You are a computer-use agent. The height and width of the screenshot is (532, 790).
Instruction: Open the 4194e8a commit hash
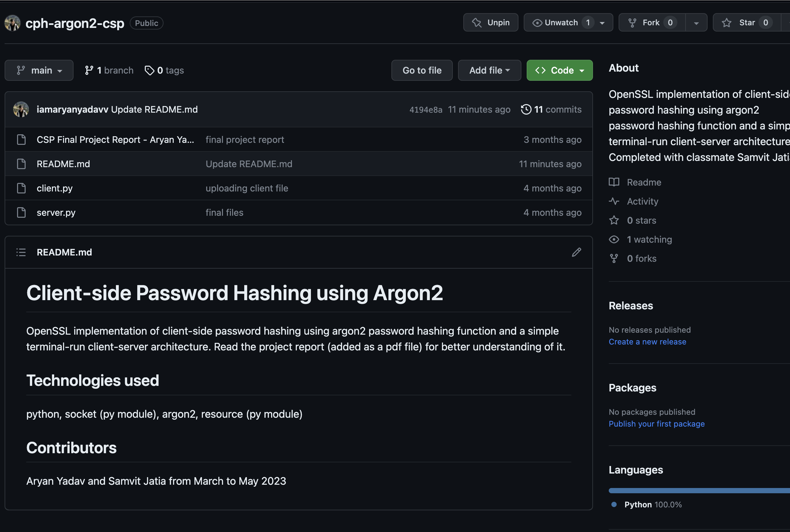(x=426, y=110)
